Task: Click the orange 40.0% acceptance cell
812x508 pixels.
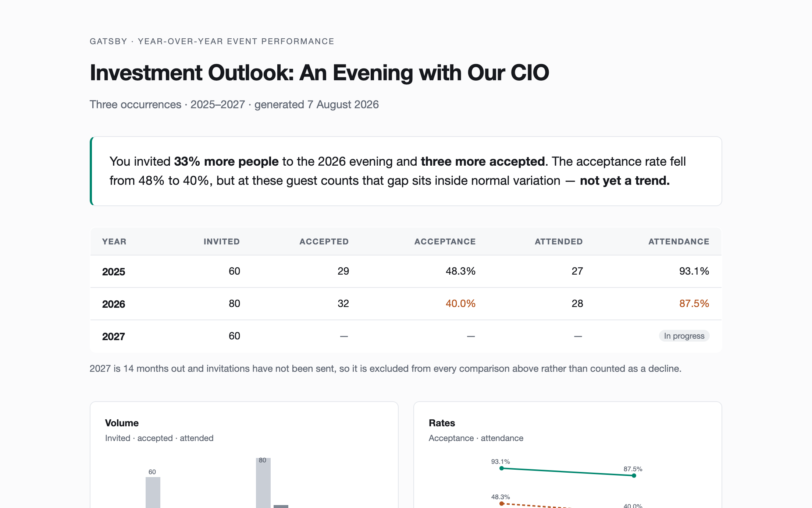Action: coord(460,304)
